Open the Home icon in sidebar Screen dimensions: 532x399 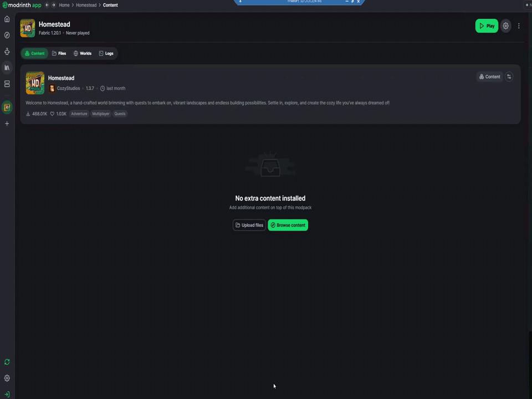[x=7, y=19]
